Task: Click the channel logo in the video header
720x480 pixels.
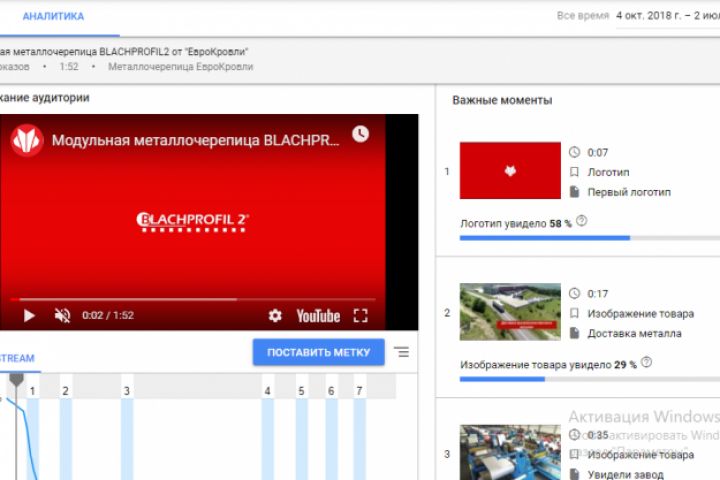Action: 27,140
